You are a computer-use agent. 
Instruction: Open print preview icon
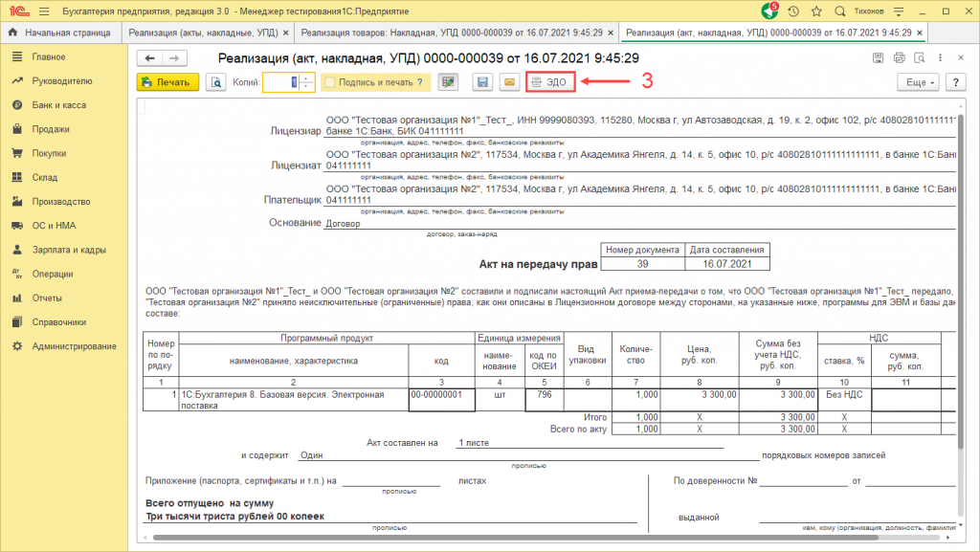tap(215, 82)
